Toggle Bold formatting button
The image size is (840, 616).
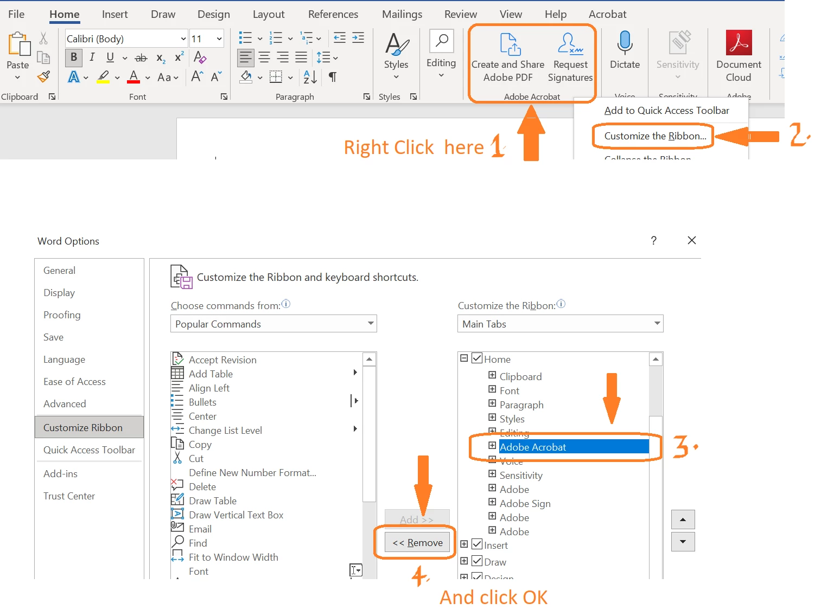74,57
